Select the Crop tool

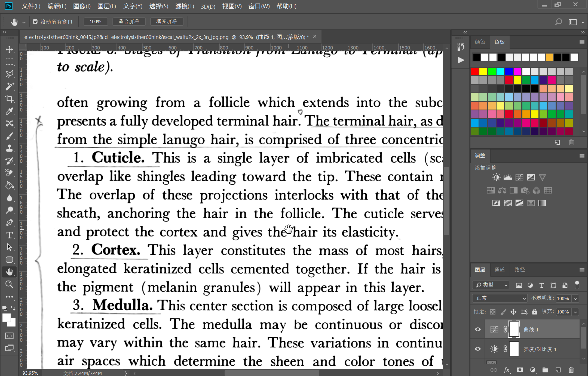click(10, 99)
